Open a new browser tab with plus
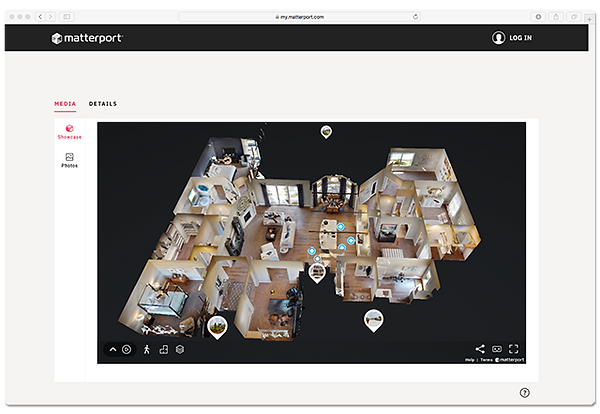This screenshot has height=414, width=600. 589,19
